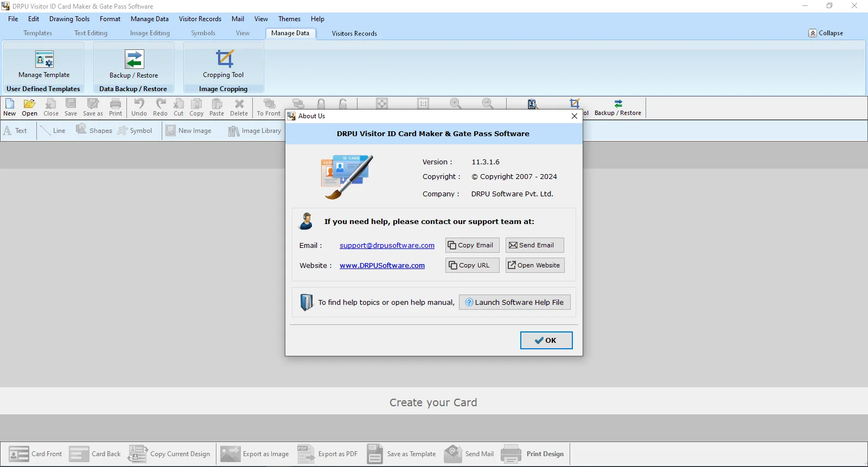868x467 pixels.
Task: Click the Undo toolbar icon
Action: (139, 107)
